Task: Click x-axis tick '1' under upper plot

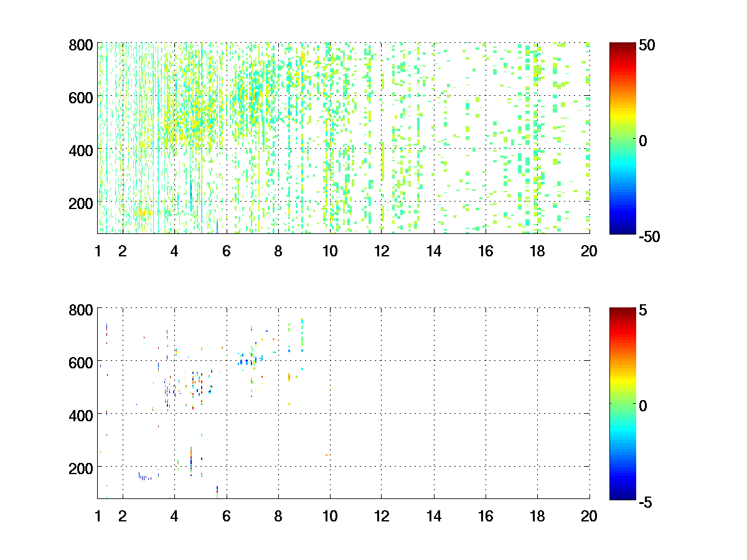Action: click(98, 251)
